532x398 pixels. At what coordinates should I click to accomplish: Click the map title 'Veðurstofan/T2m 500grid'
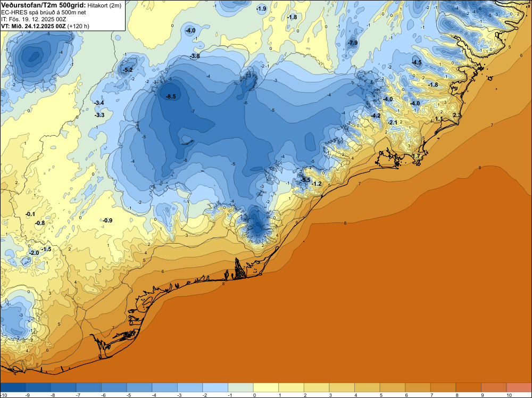[44, 5]
